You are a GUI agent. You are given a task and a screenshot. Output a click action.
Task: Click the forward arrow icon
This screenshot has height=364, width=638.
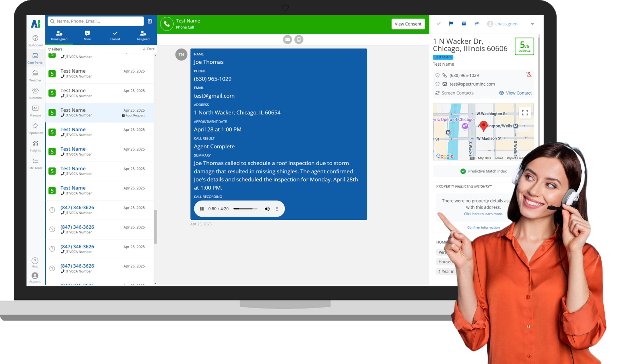pyautogui.click(x=477, y=24)
